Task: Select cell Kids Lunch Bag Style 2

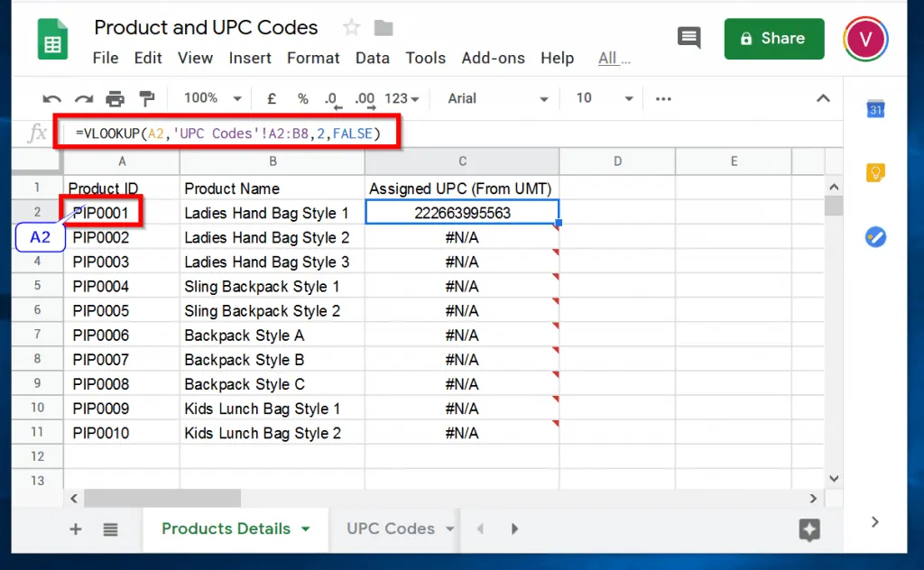Action: pyautogui.click(x=273, y=433)
